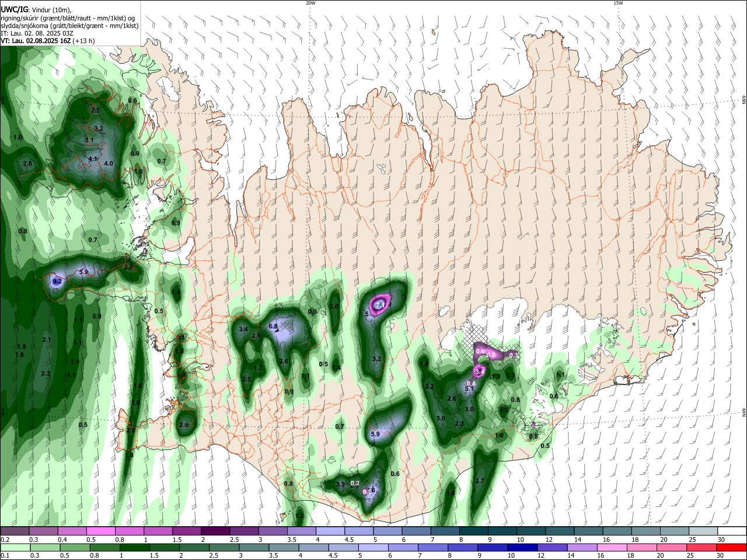Select the violet rain swatch between 12 and 14
This screenshot has height=560, width=747.
coord(552,548)
